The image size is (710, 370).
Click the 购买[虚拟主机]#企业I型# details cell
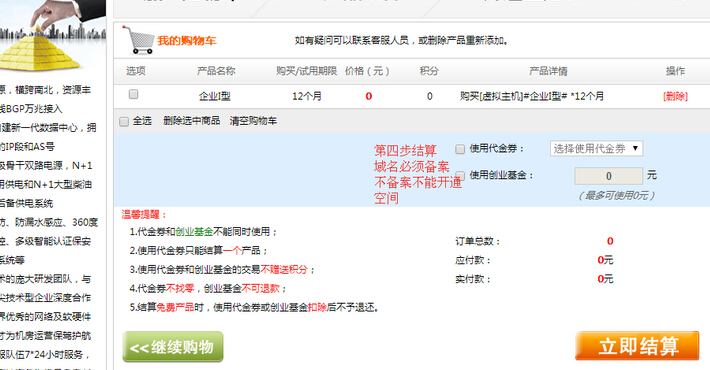[x=532, y=96]
